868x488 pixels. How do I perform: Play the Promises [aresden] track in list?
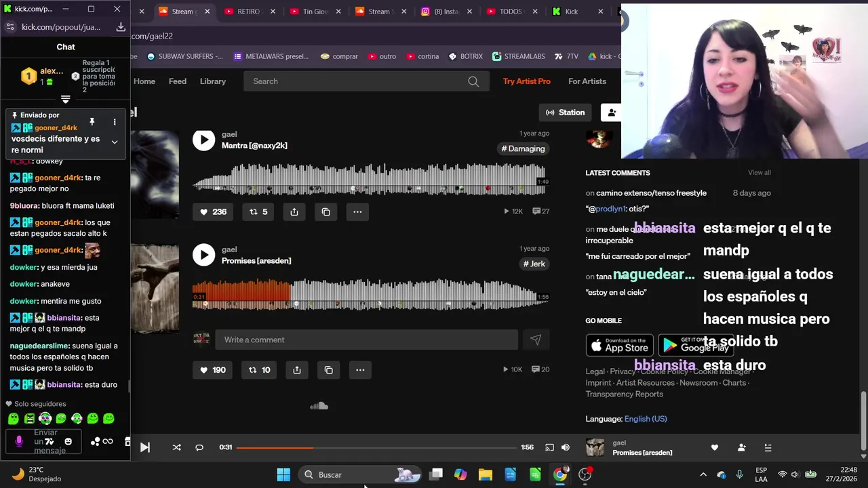[x=203, y=255]
